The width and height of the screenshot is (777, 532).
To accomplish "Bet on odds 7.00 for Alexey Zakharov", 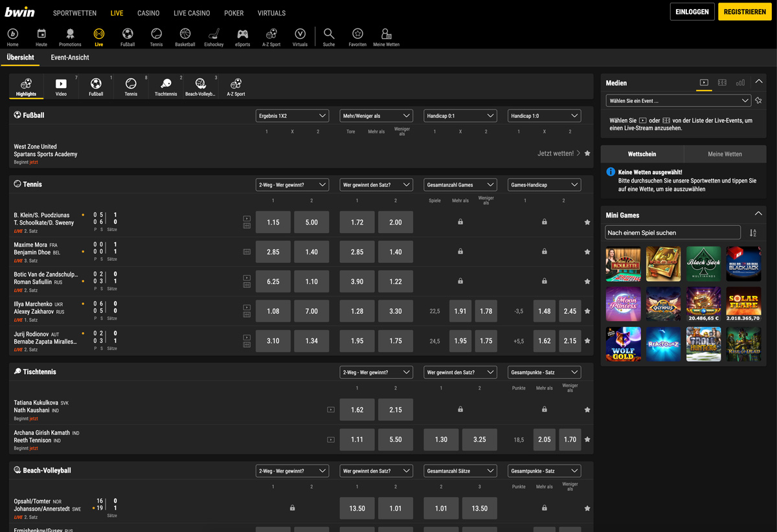I will click(x=311, y=311).
